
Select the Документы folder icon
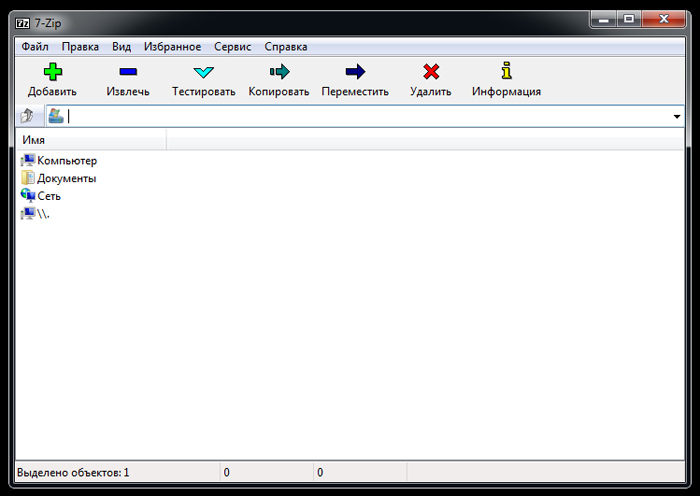(x=28, y=178)
